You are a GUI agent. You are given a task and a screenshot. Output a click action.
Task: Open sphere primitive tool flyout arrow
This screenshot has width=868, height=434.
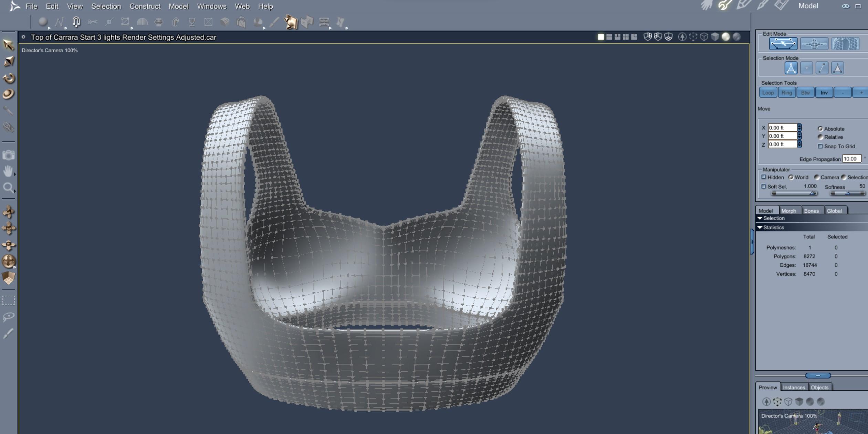click(49, 28)
